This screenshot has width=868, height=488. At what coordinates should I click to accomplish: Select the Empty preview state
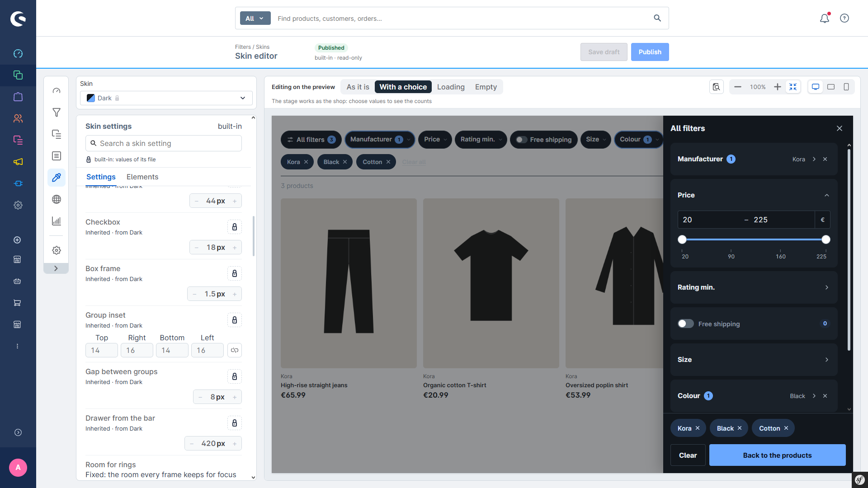486,87
